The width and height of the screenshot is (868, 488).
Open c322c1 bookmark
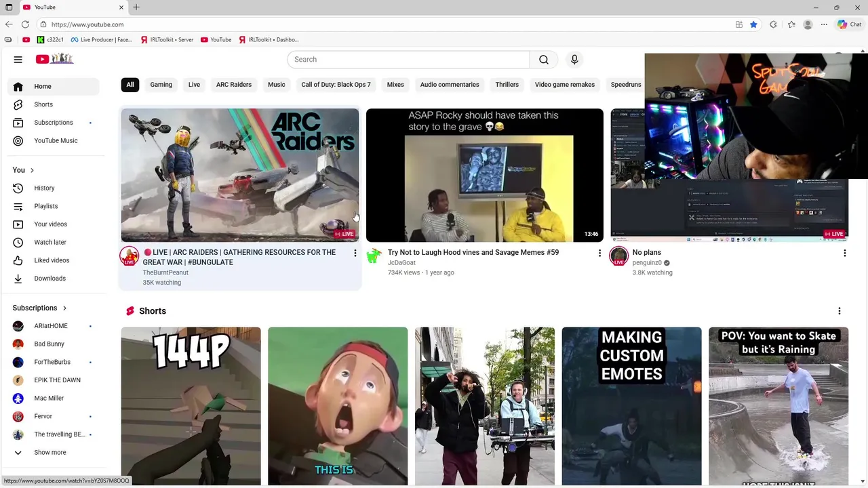50,40
